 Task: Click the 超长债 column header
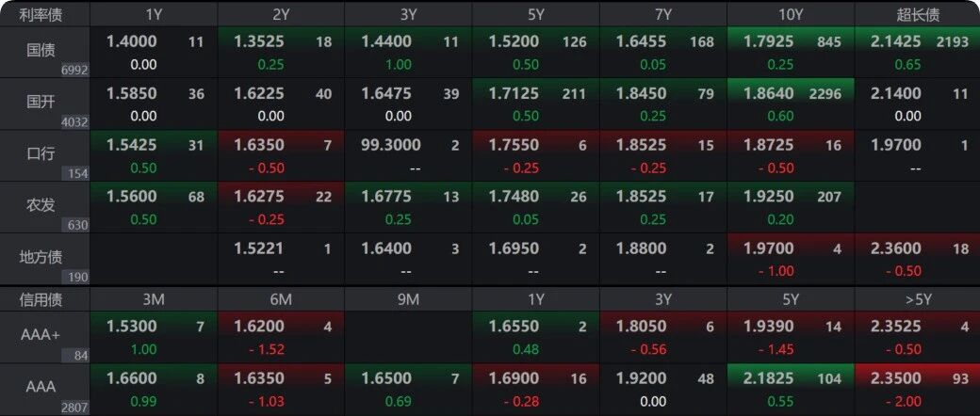point(917,14)
